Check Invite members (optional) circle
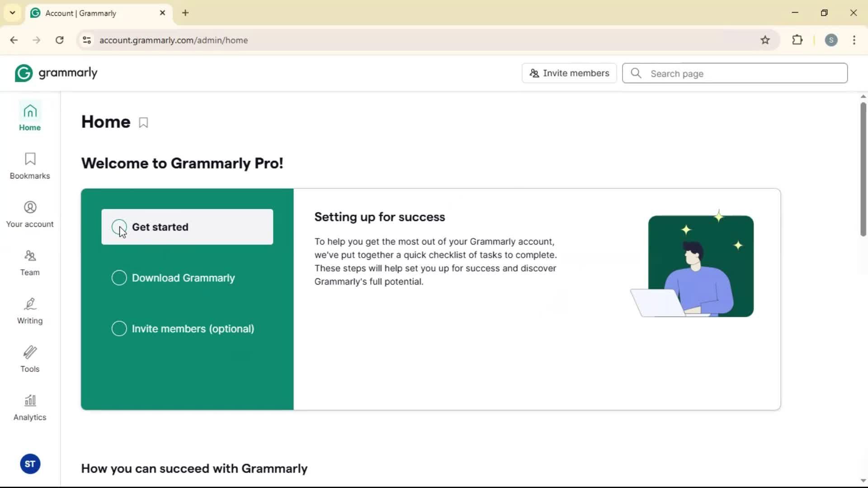This screenshot has height=488, width=868. pyautogui.click(x=119, y=328)
